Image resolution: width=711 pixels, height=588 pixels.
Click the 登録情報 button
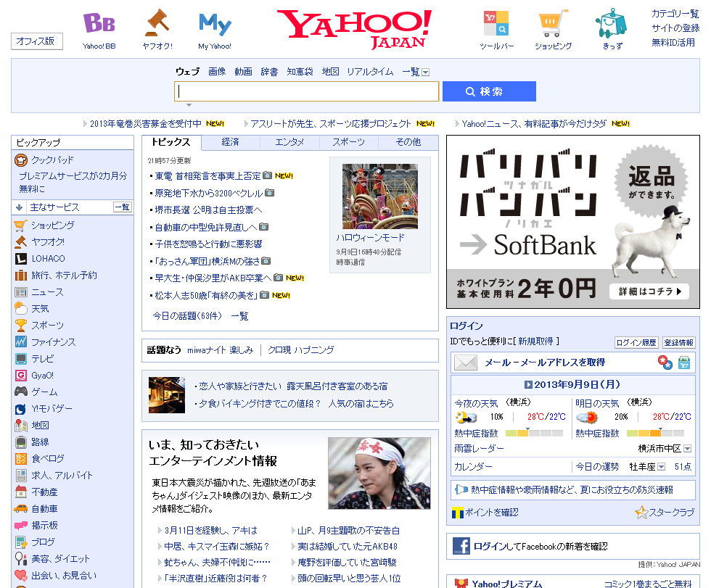(678, 342)
